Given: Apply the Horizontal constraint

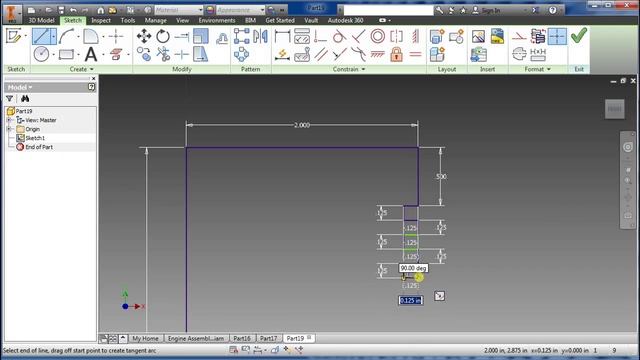Looking at the screenshot, I should point(378,54).
